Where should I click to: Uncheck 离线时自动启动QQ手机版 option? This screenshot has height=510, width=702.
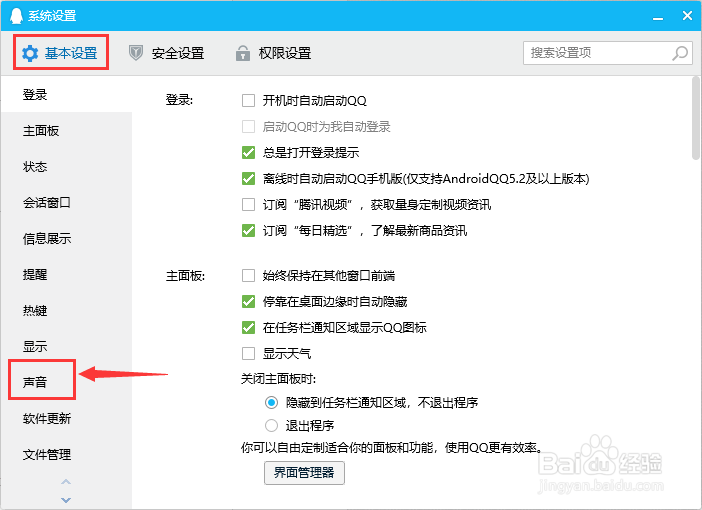point(248,178)
